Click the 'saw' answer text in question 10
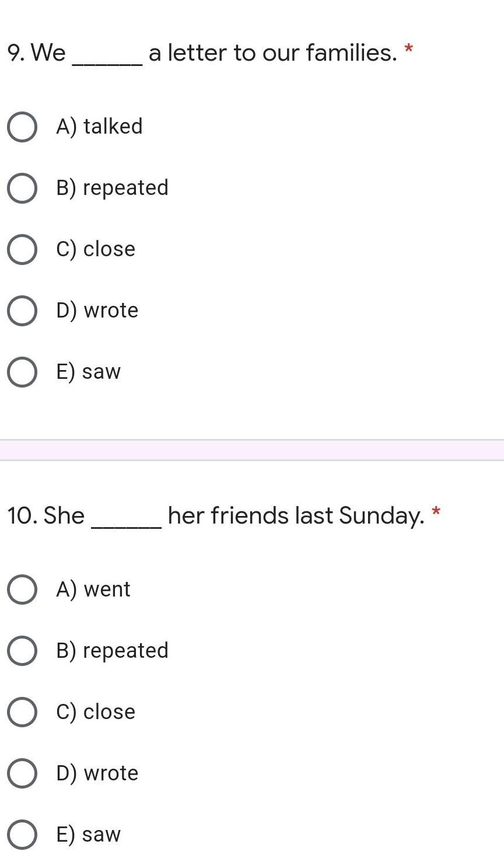504x865 pixels. pyautogui.click(x=101, y=835)
